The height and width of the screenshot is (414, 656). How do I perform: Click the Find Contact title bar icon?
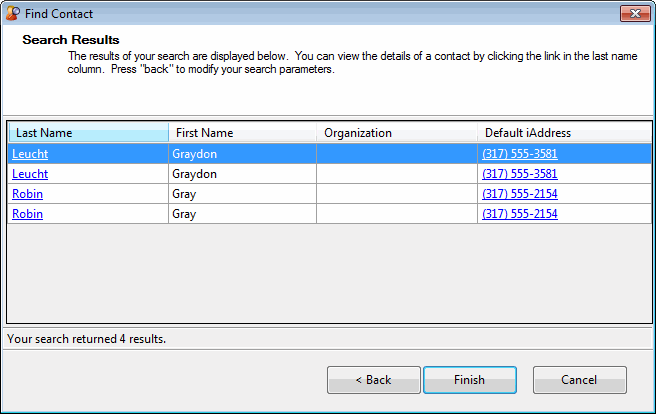point(13,14)
